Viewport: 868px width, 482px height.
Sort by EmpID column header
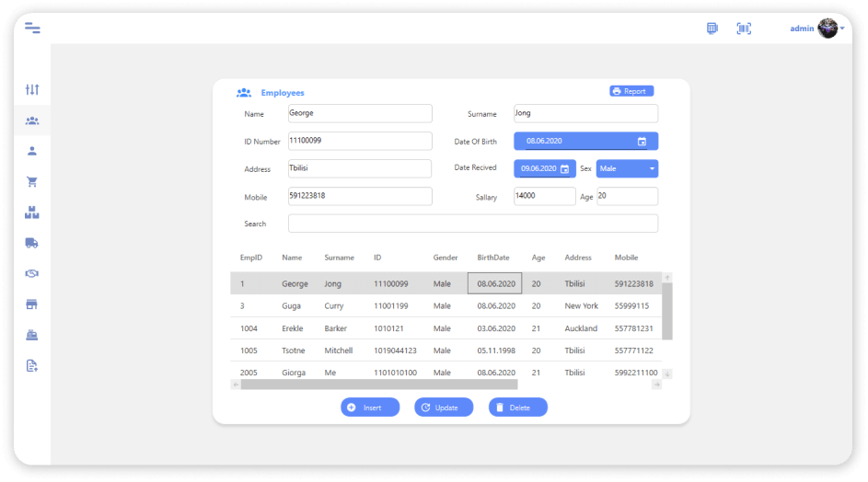251,258
